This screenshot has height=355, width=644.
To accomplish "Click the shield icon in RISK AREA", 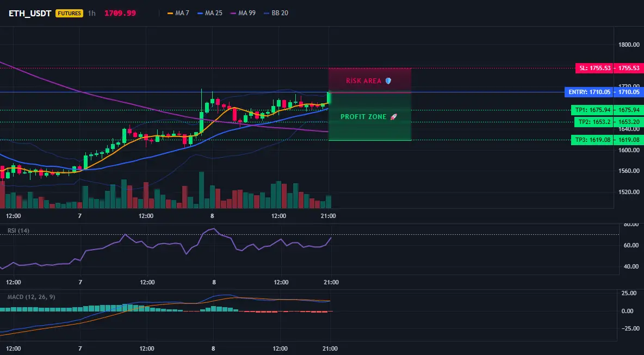I will [x=388, y=81].
